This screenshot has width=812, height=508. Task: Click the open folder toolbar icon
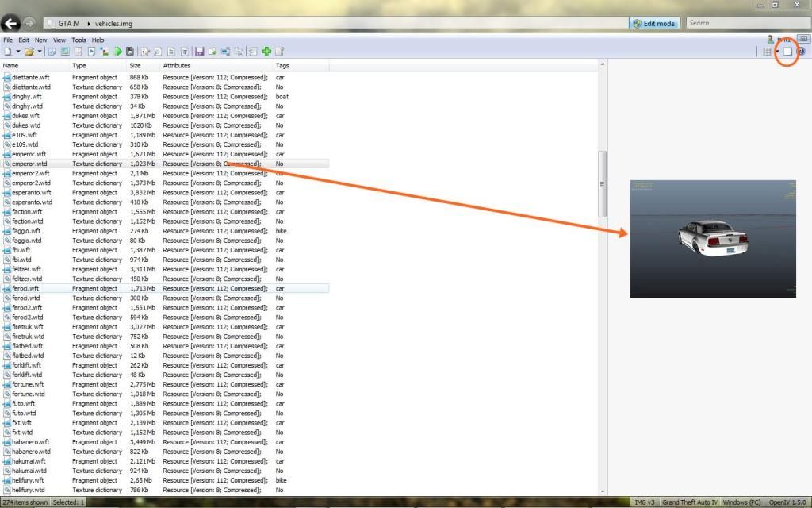click(29, 52)
